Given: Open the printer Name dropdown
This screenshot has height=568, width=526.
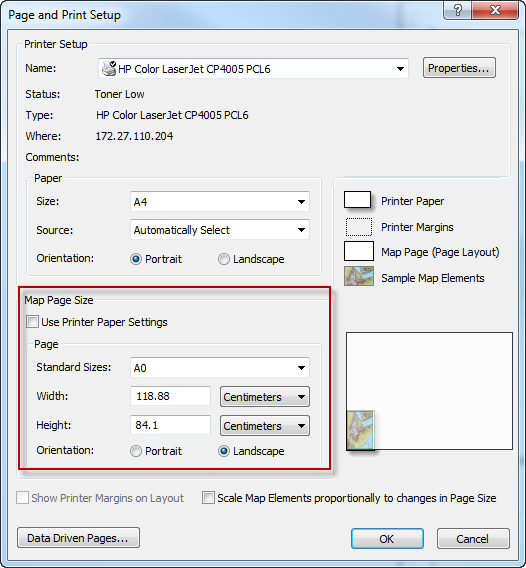Looking at the screenshot, I should coord(253,68).
